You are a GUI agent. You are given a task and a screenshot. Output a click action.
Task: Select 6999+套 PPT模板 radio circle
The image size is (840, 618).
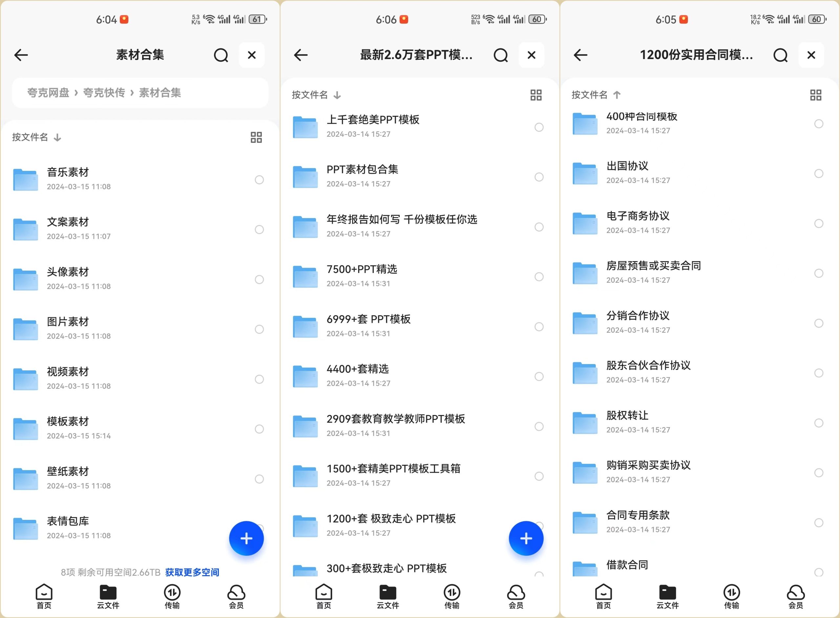tap(539, 327)
